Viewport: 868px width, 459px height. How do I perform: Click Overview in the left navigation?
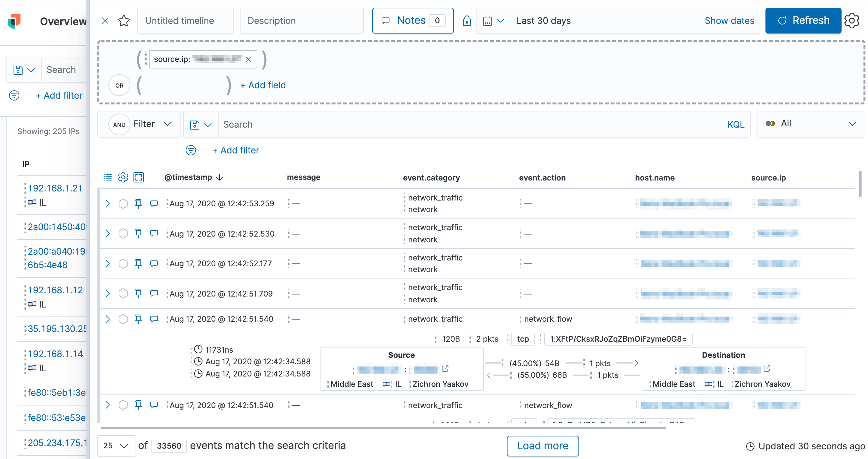[63, 22]
